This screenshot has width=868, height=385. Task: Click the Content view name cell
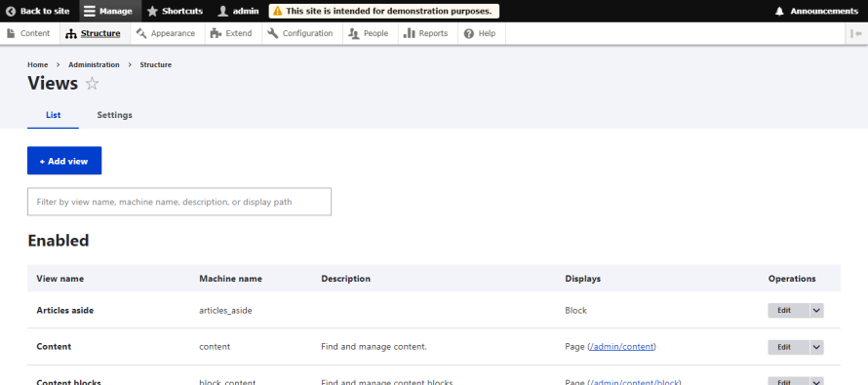click(x=54, y=347)
